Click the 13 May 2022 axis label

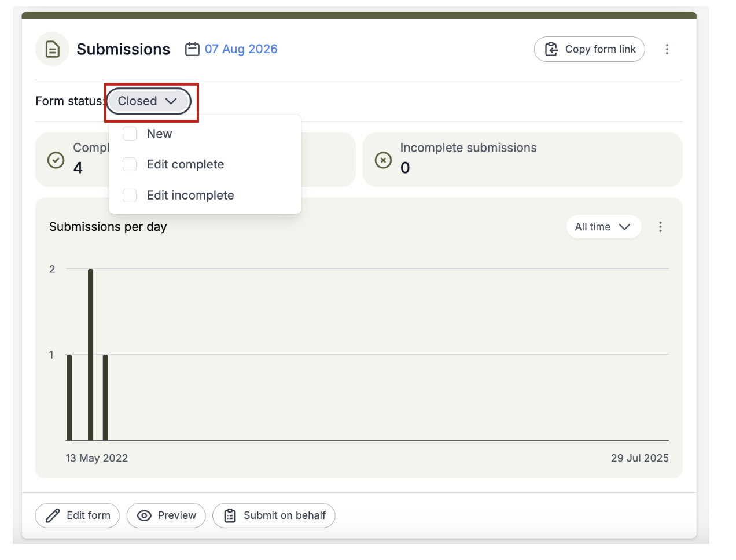pyautogui.click(x=97, y=458)
